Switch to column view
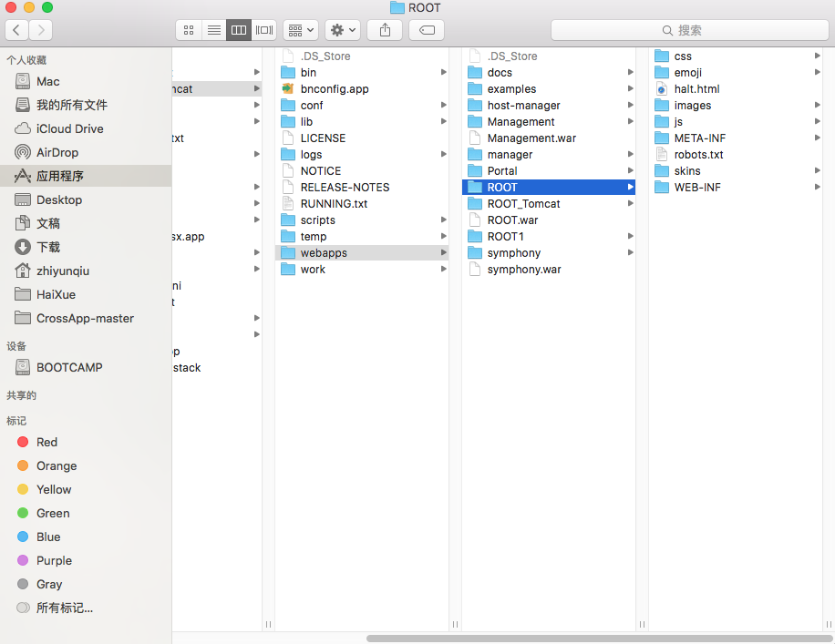835x644 pixels. [x=239, y=30]
